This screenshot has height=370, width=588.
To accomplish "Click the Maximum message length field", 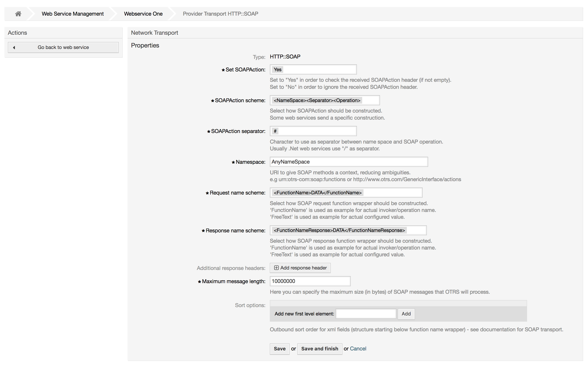I will 310,281.
